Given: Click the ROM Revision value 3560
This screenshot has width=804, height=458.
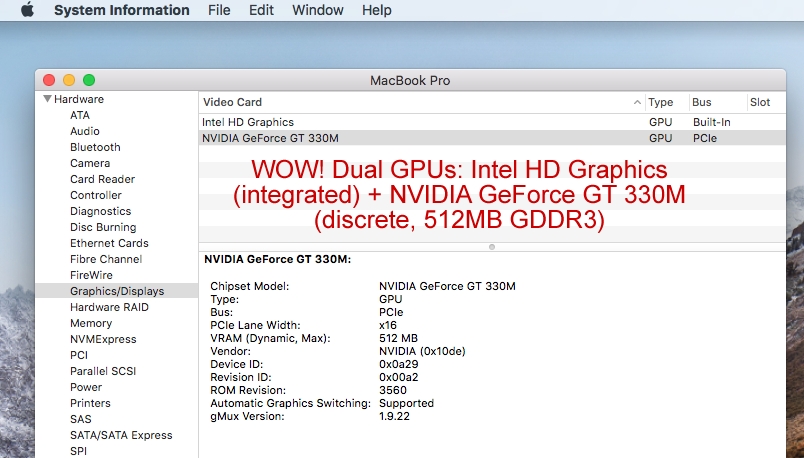Looking at the screenshot, I should point(393,390).
